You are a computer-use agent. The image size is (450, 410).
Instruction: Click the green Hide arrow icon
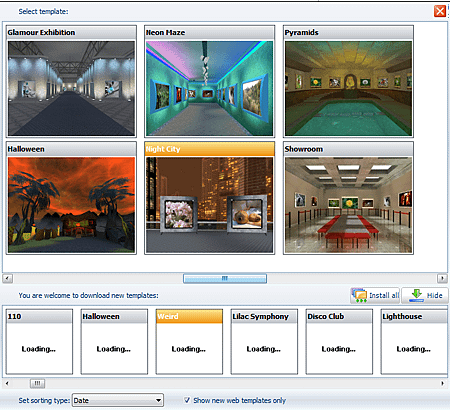coord(417,295)
